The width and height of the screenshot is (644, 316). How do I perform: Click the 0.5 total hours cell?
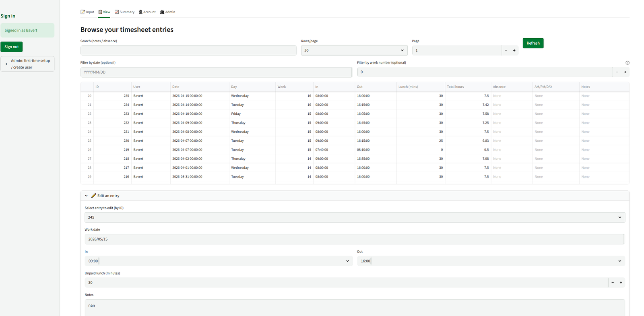pyautogui.click(x=468, y=150)
